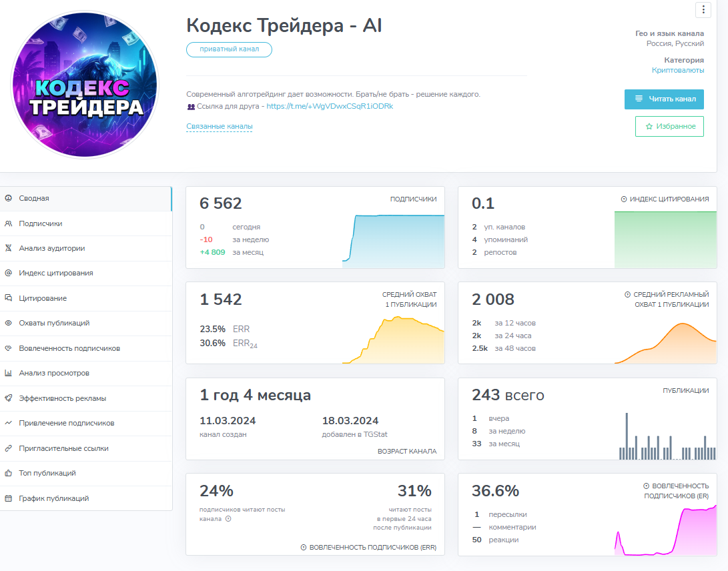Click the 1 542 average reach value

[x=221, y=300]
